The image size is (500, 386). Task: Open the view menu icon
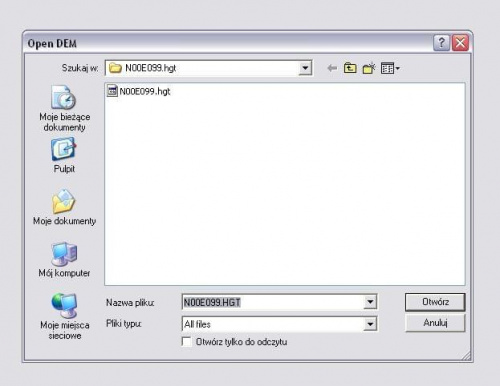tap(390, 68)
